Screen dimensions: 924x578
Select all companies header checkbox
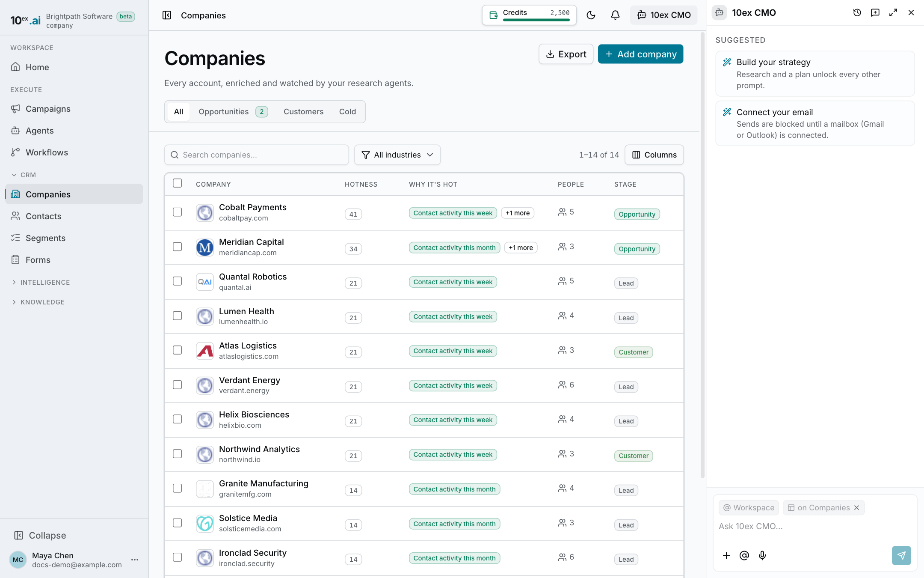pos(178,183)
